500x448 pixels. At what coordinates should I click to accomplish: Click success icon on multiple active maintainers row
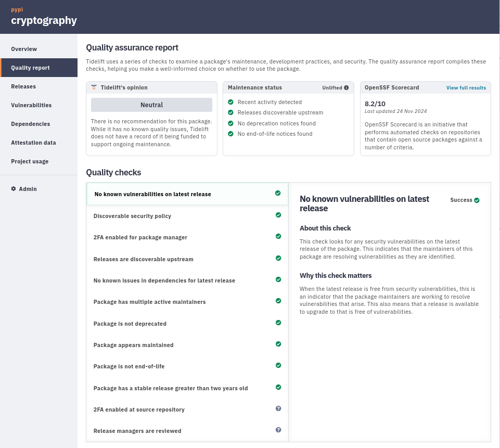pyautogui.click(x=278, y=301)
